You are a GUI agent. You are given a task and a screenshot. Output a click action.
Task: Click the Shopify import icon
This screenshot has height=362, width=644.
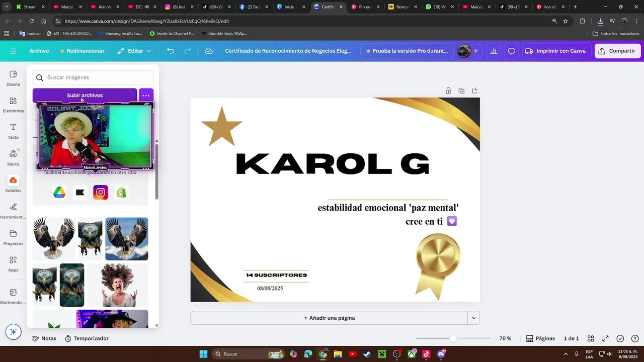(121, 193)
